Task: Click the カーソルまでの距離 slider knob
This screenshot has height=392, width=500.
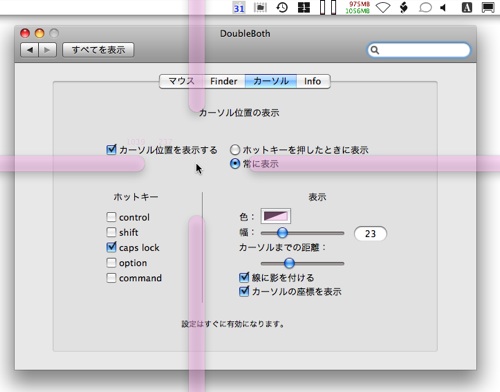Action: [x=289, y=263]
